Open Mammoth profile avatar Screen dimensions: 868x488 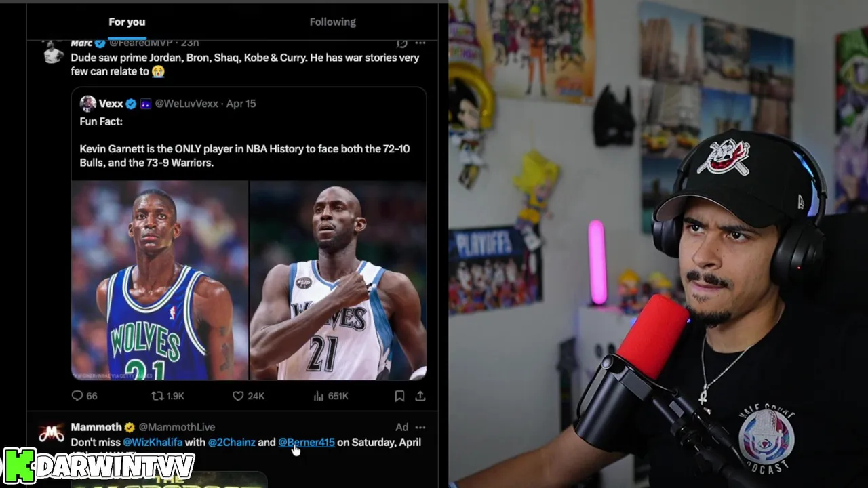coord(52,434)
